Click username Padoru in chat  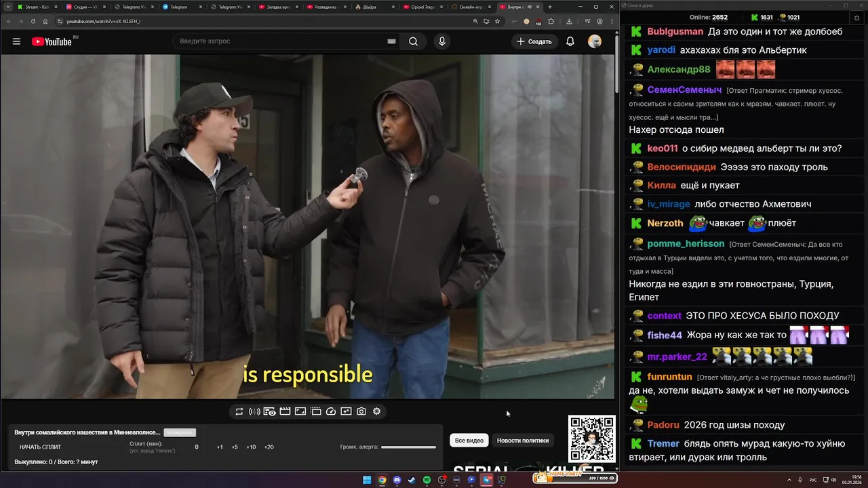663,425
